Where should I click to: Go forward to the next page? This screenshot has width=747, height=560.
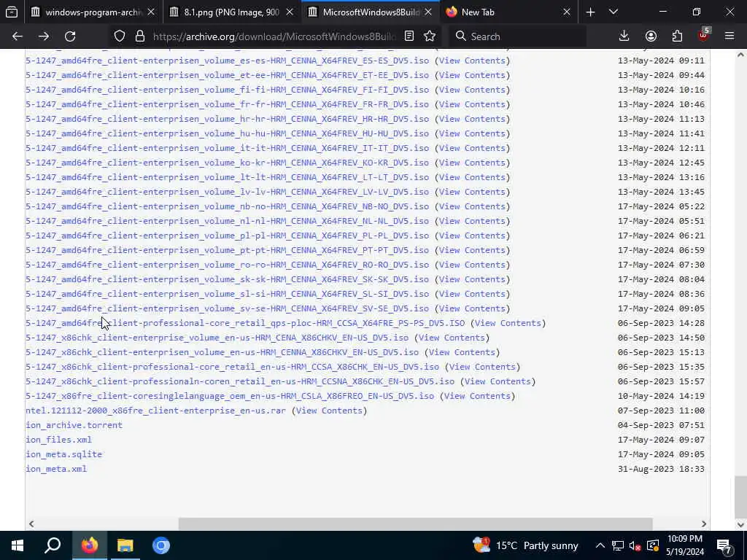[x=44, y=36]
